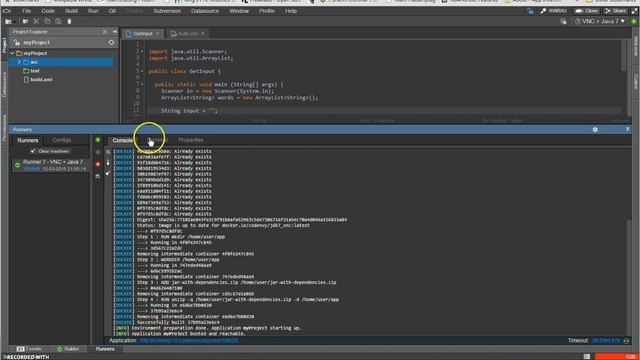
Task: Select the Runner 7 - VNC + Java 7 entry
Action: (51, 165)
